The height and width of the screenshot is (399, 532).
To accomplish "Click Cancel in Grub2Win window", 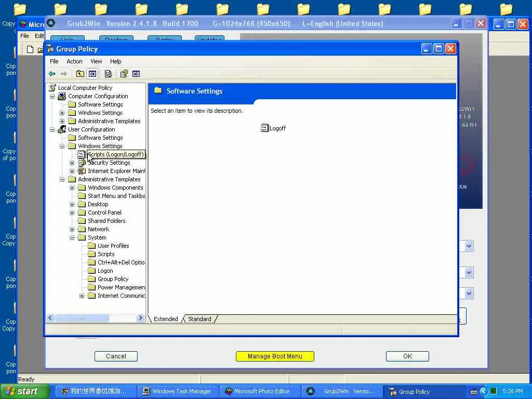I will (x=116, y=356).
